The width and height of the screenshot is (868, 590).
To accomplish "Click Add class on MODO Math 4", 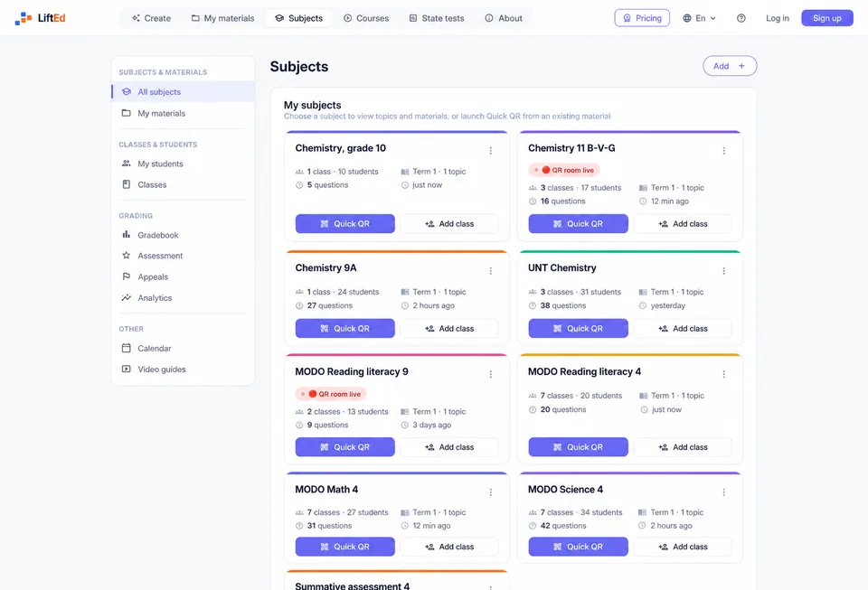I will coord(449,547).
